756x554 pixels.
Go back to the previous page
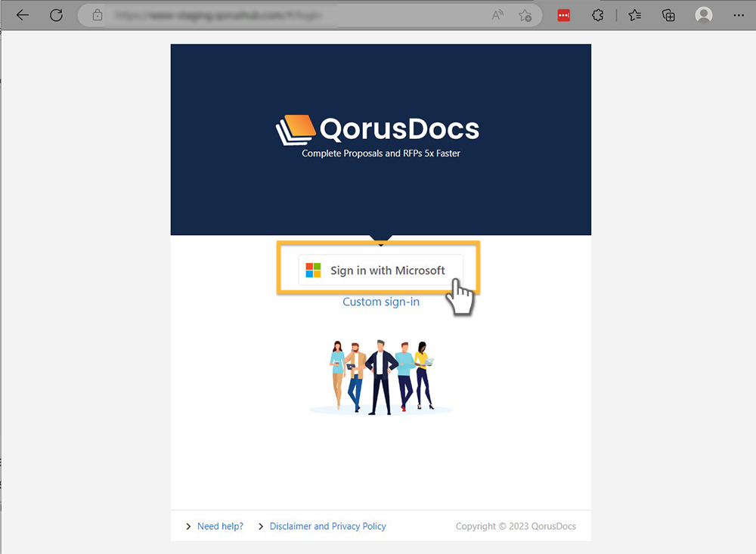[x=23, y=15]
